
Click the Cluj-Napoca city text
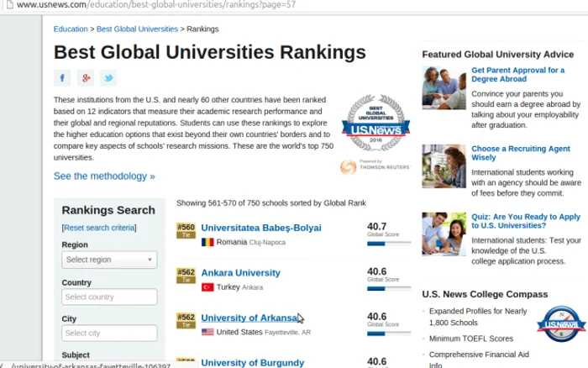(267, 242)
